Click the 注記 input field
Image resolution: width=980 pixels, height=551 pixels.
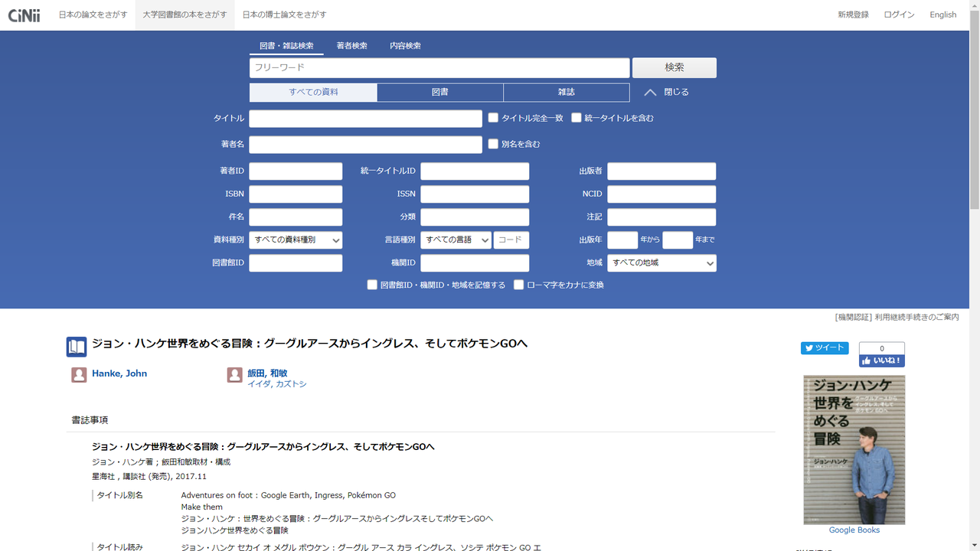pyautogui.click(x=661, y=217)
